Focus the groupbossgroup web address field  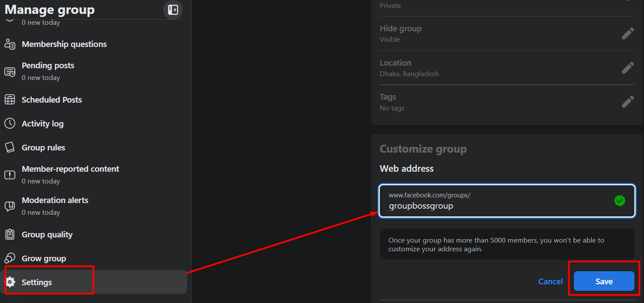(507, 200)
